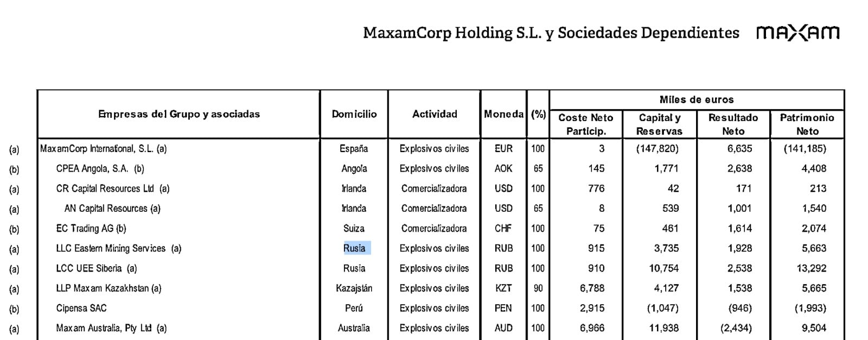Screen dimensions: 868x340
Task: Click the Actividad column header
Action: coord(435,114)
